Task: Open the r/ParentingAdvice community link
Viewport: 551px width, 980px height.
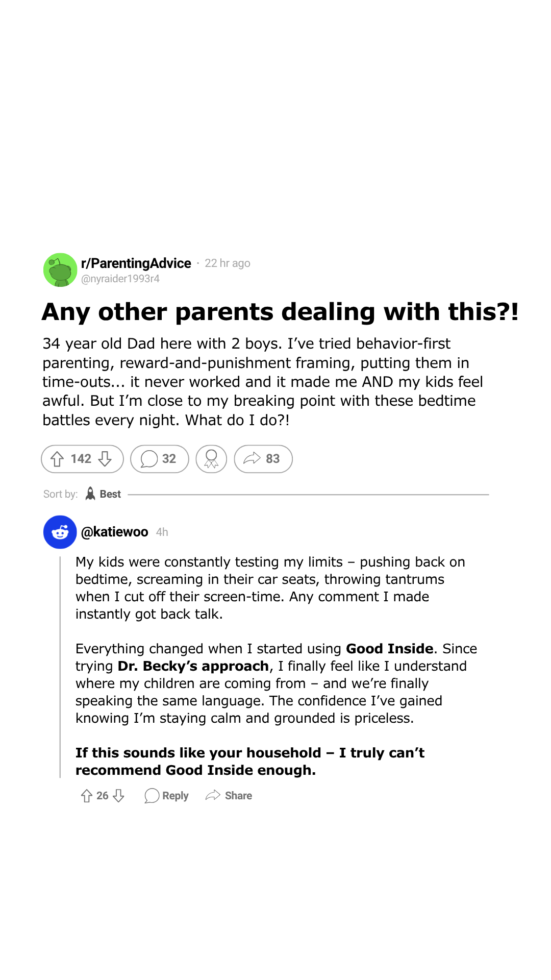Action: 136,263
